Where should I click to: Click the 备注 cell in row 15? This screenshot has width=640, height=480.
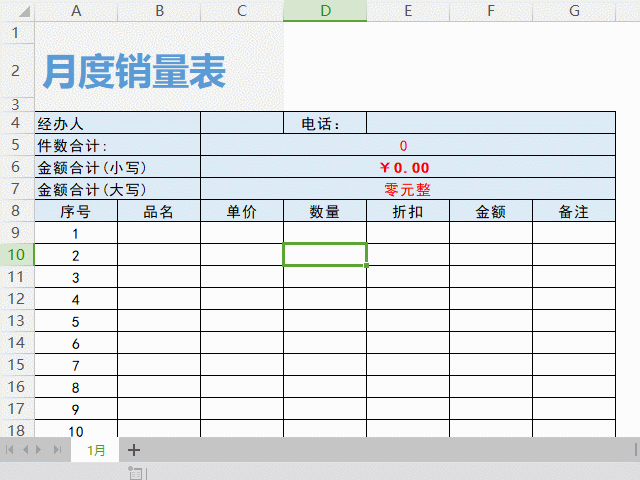click(574, 365)
